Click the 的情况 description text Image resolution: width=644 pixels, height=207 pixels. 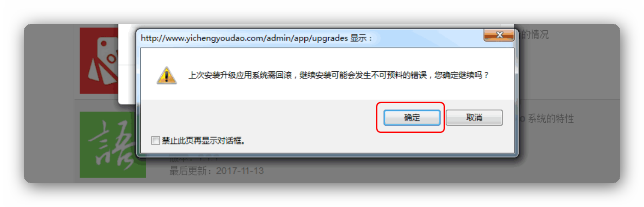coord(534,34)
